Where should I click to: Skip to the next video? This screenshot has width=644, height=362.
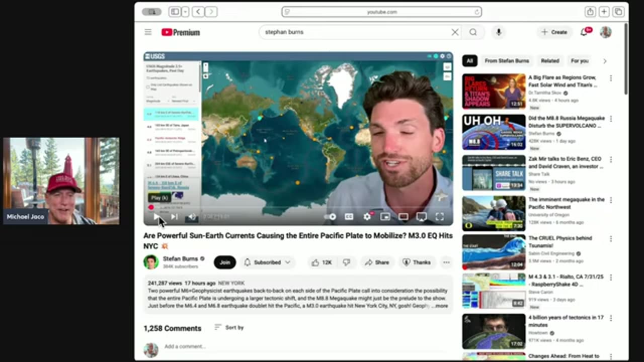[174, 217]
